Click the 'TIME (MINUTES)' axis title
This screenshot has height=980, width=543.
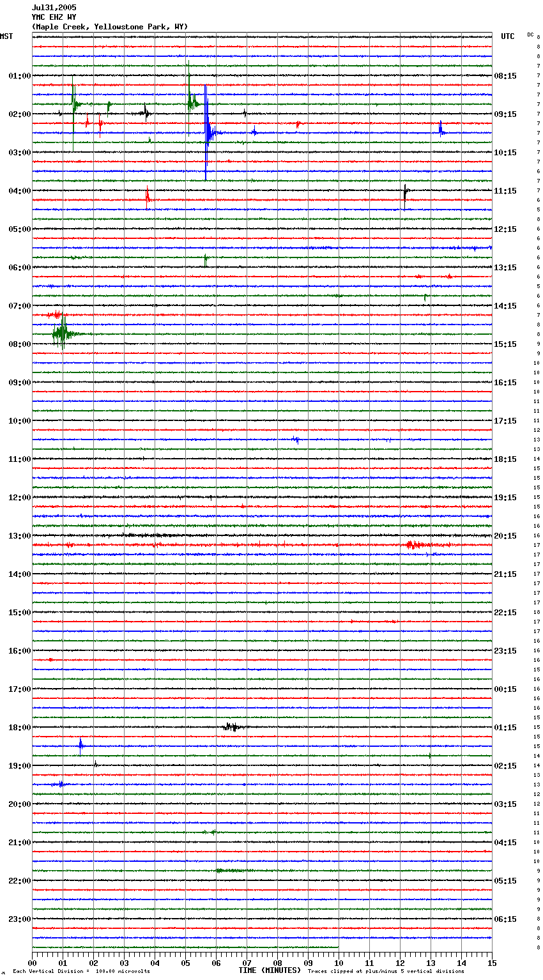click(270, 970)
